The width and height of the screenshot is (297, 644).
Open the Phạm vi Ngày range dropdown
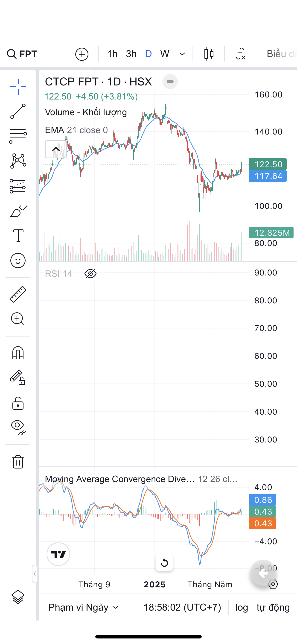[x=83, y=607]
